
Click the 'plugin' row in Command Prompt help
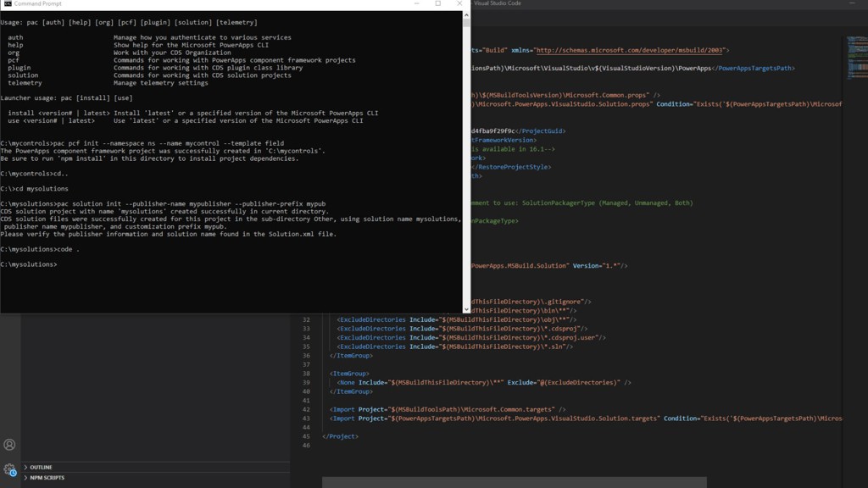tap(155, 68)
